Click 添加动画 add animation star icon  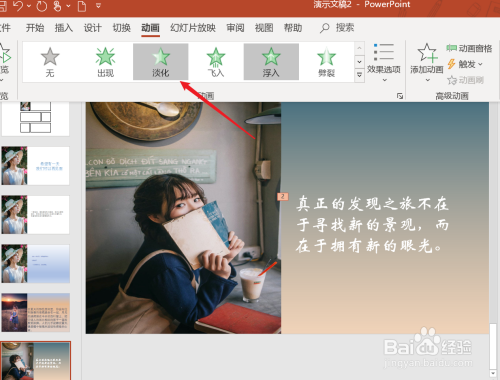coord(427,53)
